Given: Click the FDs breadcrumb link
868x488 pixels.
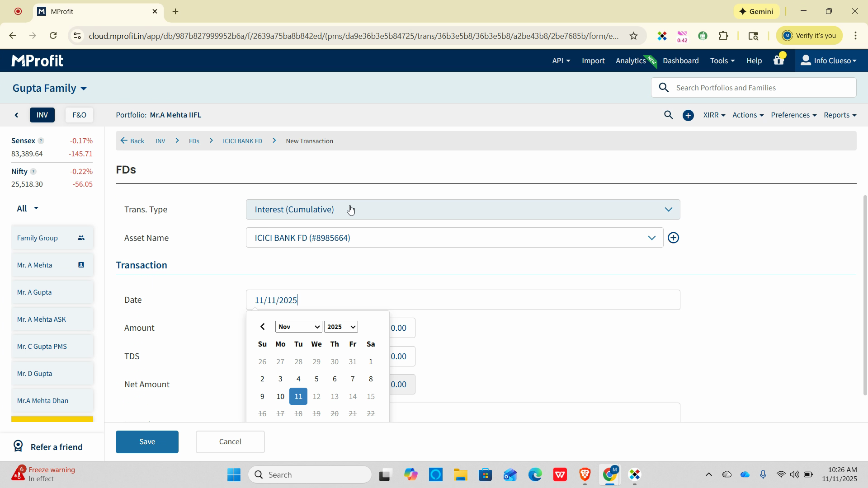Looking at the screenshot, I should pyautogui.click(x=194, y=141).
